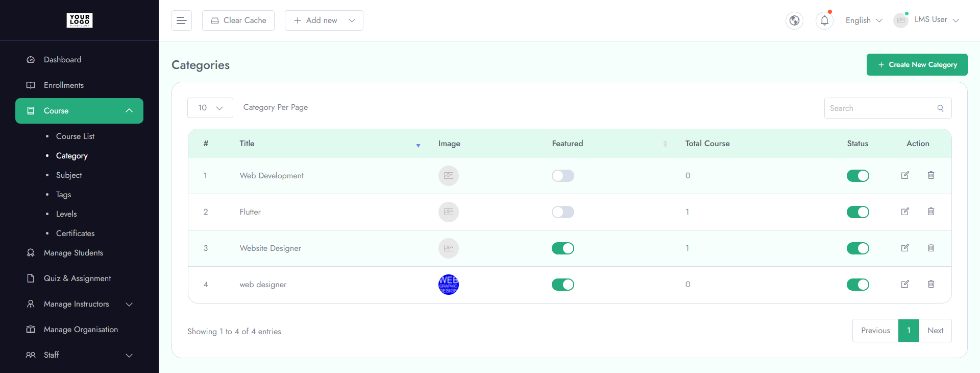
Task: Open the Website Designer image placeholder
Action: [x=449, y=248]
